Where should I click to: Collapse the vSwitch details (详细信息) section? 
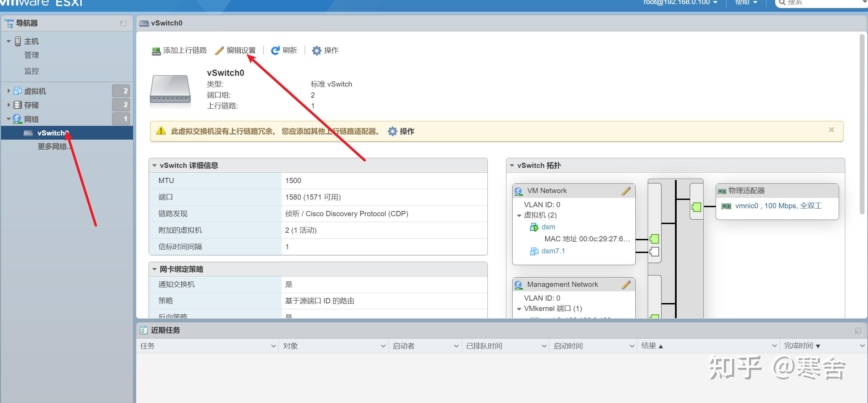pyautogui.click(x=154, y=165)
